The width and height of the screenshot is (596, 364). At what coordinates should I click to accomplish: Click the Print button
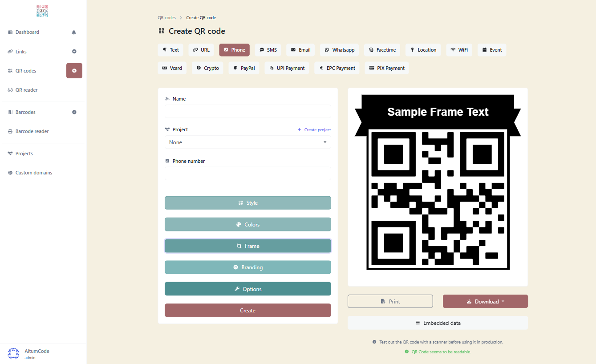[x=390, y=301]
